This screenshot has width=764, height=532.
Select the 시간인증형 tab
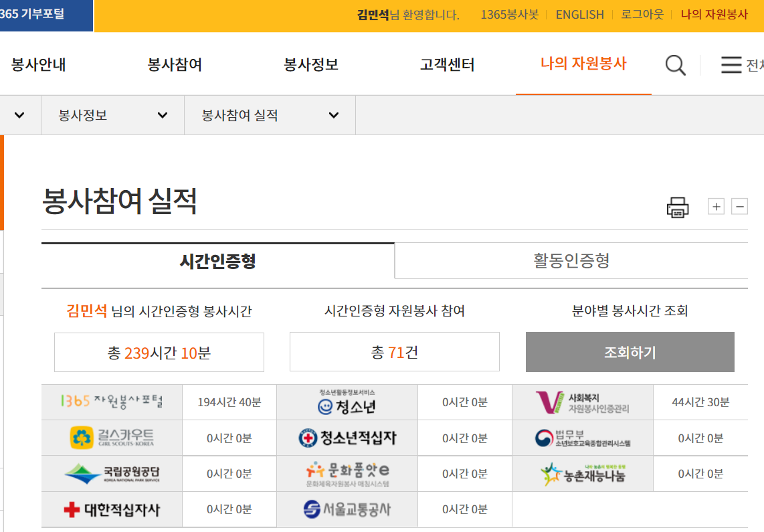[218, 260]
